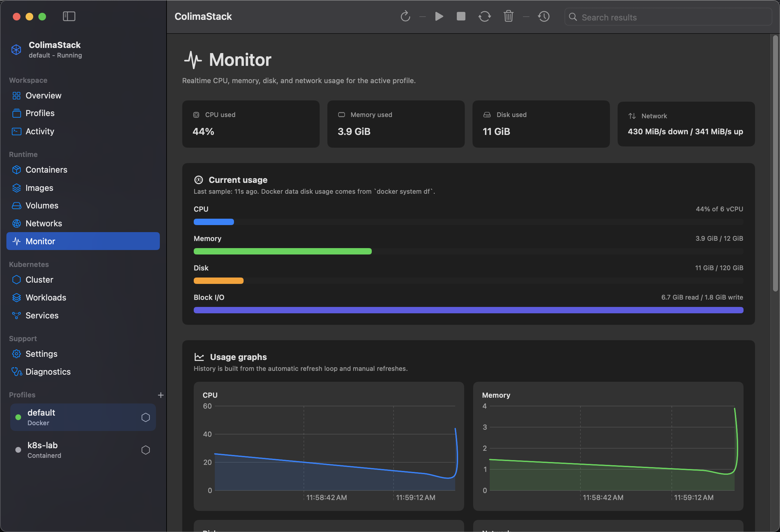
Task: Delete profile with trash icon
Action: tap(508, 16)
